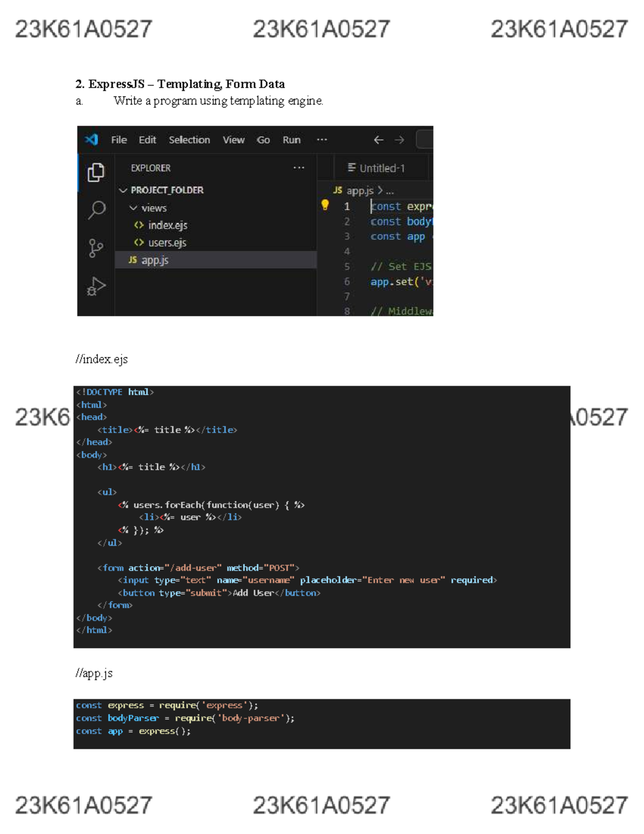The height and width of the screenshot is (834, 644).
Task: Click the '//app.js' label
Action: (x=94, y=673)
